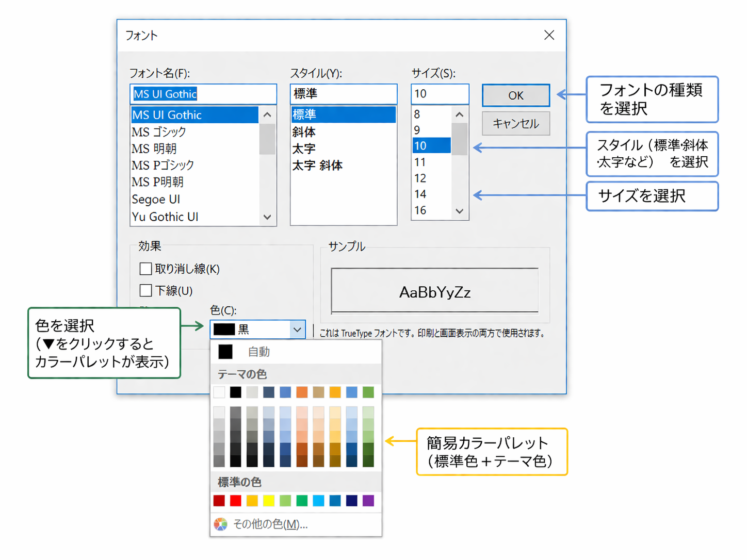This screenshot has height=560, width=747.
Task: Pick yellow standard color swatch
Action: click(x=269, y=500)
